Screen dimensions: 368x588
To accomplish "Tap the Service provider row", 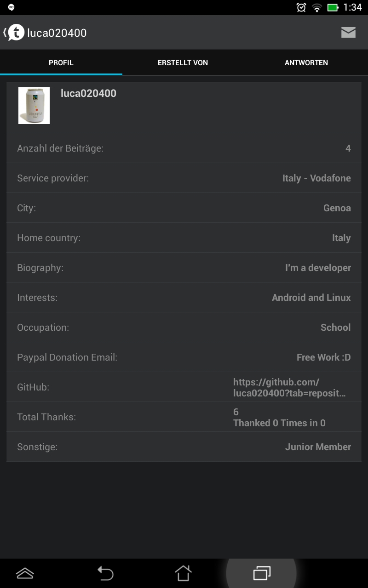I will click(184, 178).
